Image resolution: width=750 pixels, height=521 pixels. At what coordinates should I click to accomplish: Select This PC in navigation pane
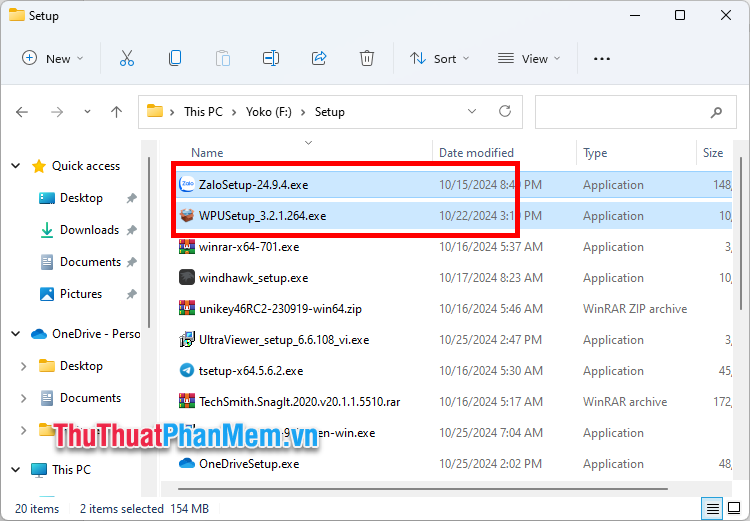coord(71,470)
